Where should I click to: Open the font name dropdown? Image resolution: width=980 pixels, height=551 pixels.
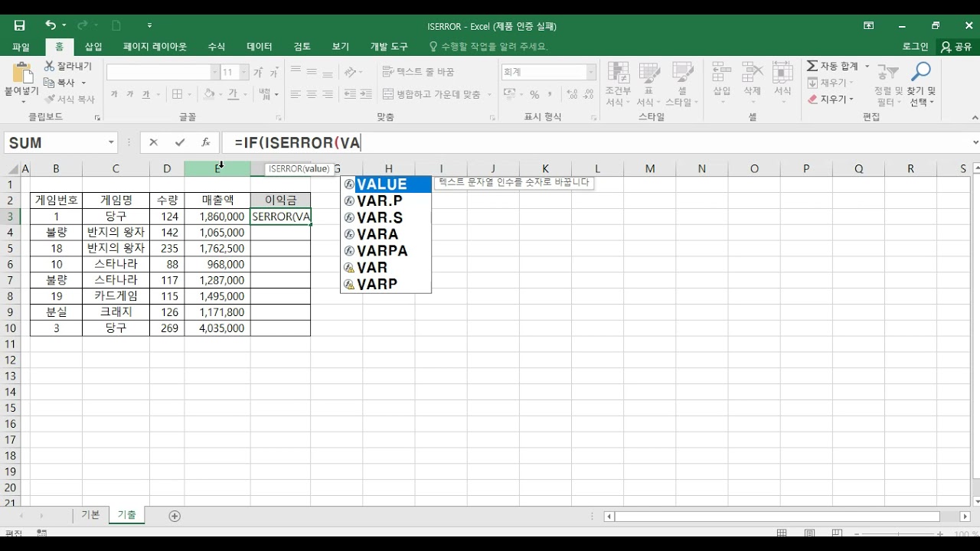point(215,72)
